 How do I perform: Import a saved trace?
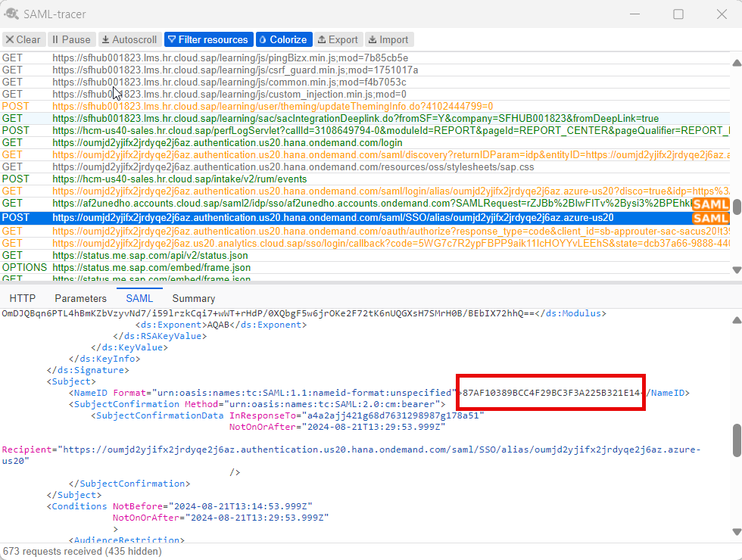tap(389, 39)
